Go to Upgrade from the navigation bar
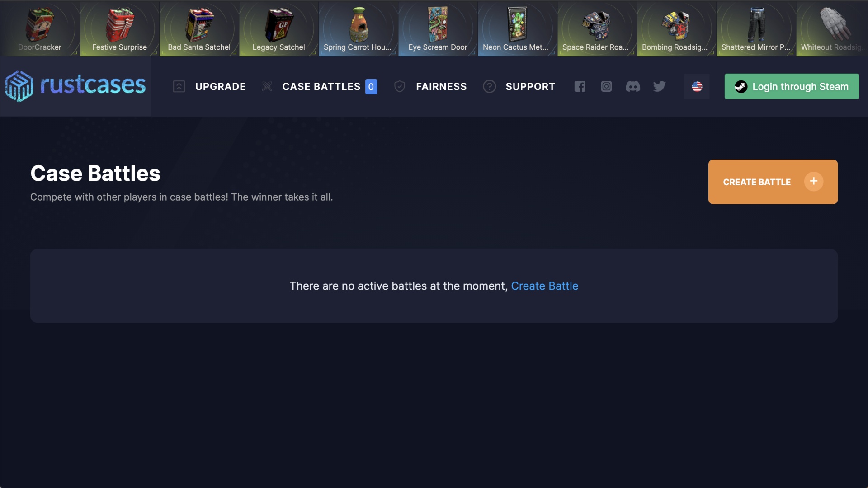Viewport: 868px width, 488px height. click(x=220, y=86)
